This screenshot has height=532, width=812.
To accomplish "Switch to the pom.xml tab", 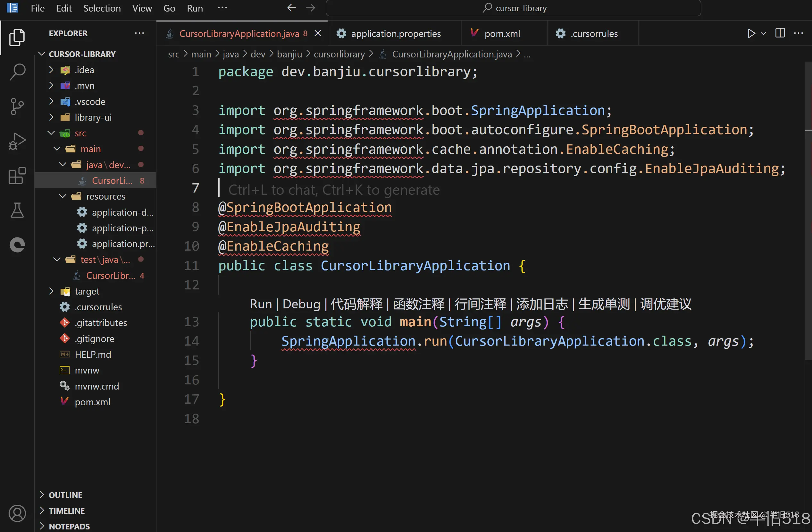I will 502,33.
